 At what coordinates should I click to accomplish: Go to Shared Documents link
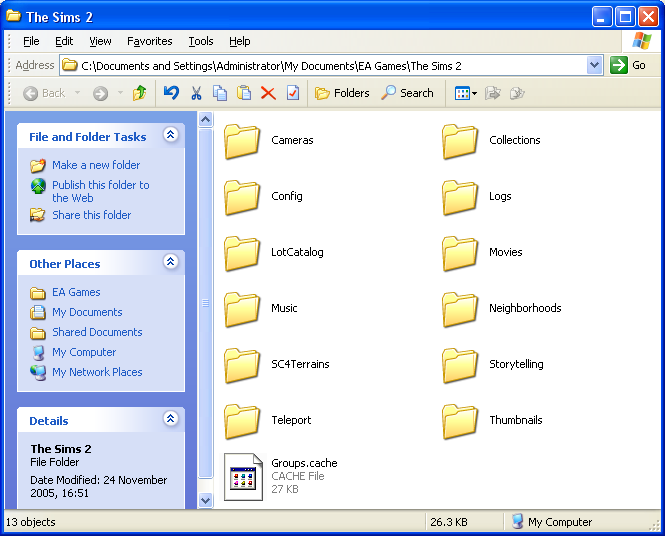point(97,332)
